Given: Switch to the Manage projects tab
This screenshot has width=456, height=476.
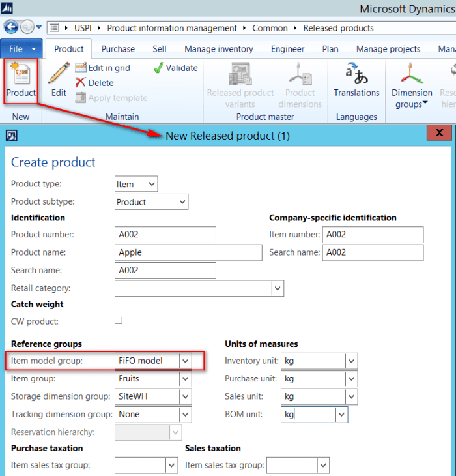Looking at the screenshot, I should pos(388,48).
